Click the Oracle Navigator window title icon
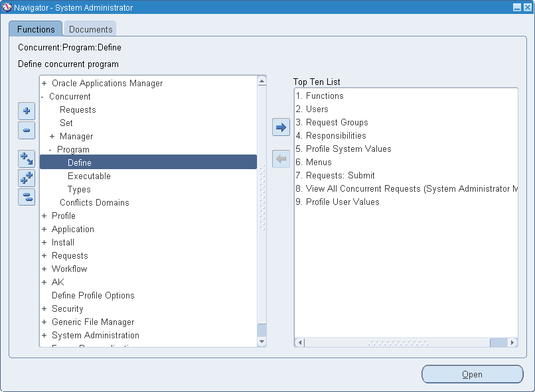The width and height of the screenshot is (535, 392). 7,7
